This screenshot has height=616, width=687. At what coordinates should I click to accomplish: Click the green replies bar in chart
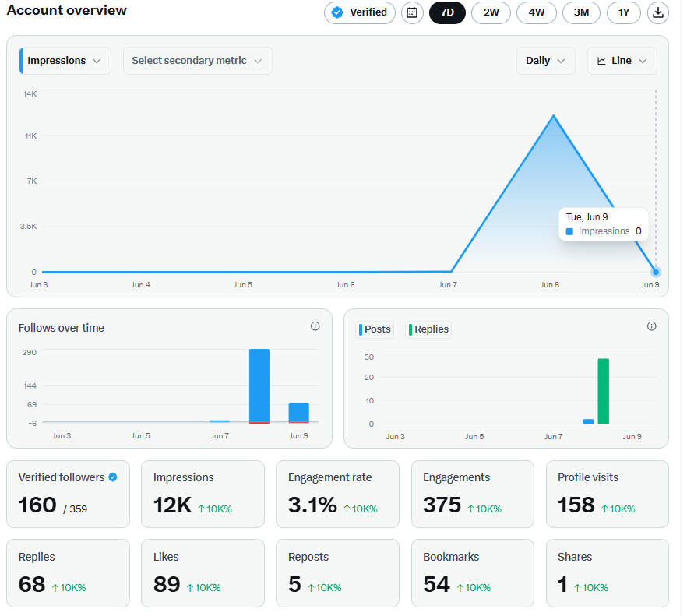coord(604,391)
